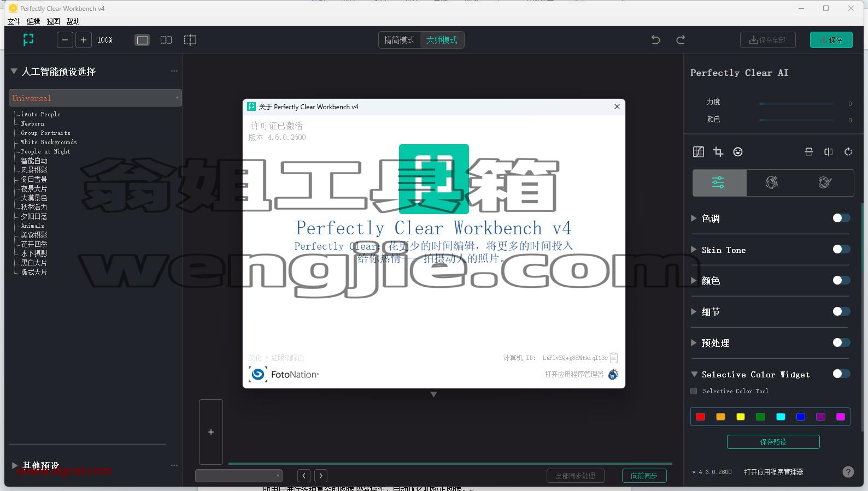
Task: Redo the last edit
Action: [681, 40]
